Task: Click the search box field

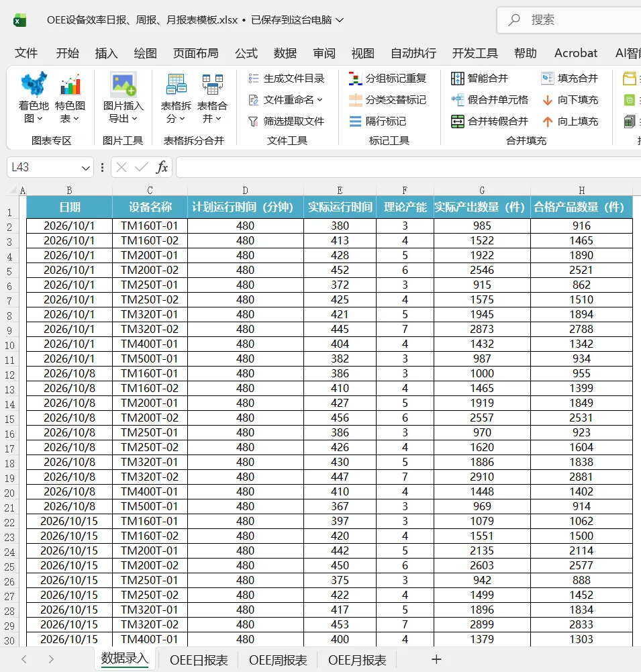Action: pyautogui.click(x=569, y=19)
